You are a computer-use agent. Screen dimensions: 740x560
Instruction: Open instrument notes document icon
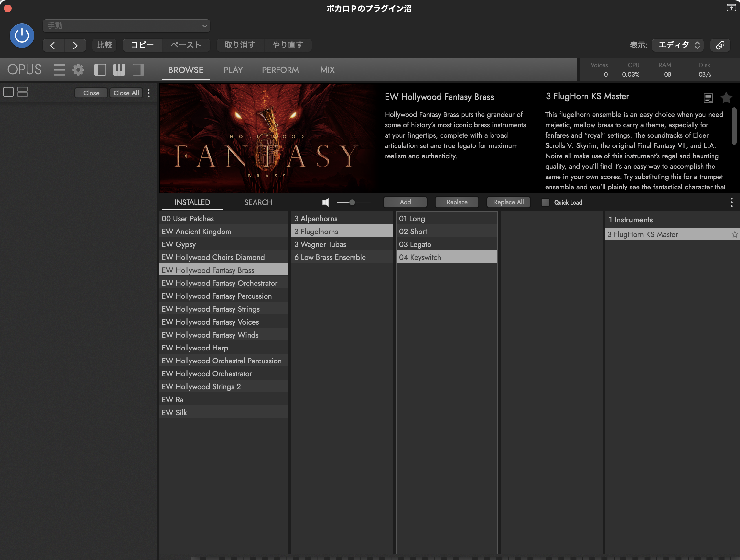(708, 98)
